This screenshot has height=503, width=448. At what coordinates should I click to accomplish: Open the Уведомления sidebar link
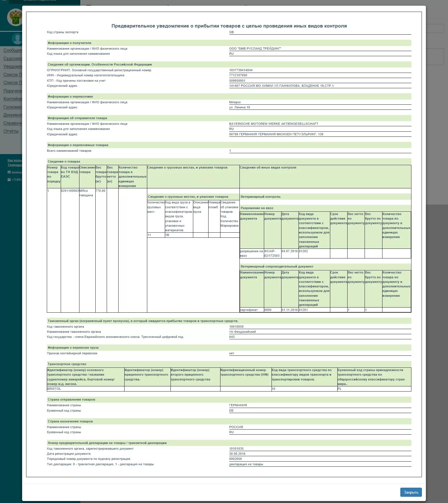pos(12,66)
